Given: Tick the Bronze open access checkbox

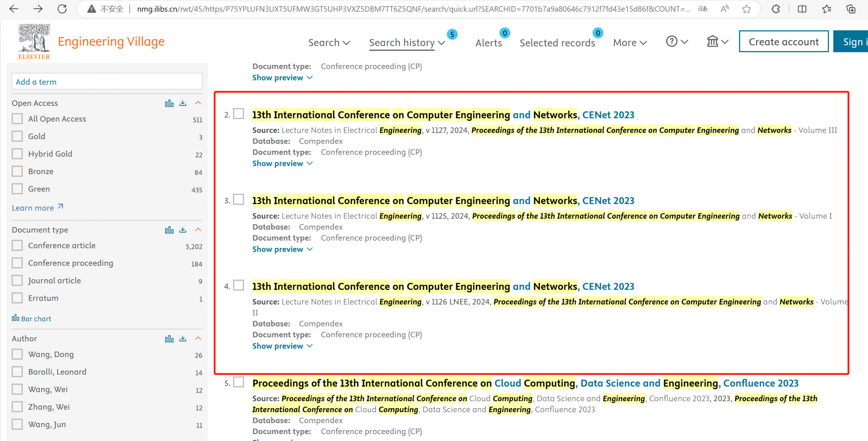Looking at the screenshot, I should pyautogui.click(x=17, y=171).
